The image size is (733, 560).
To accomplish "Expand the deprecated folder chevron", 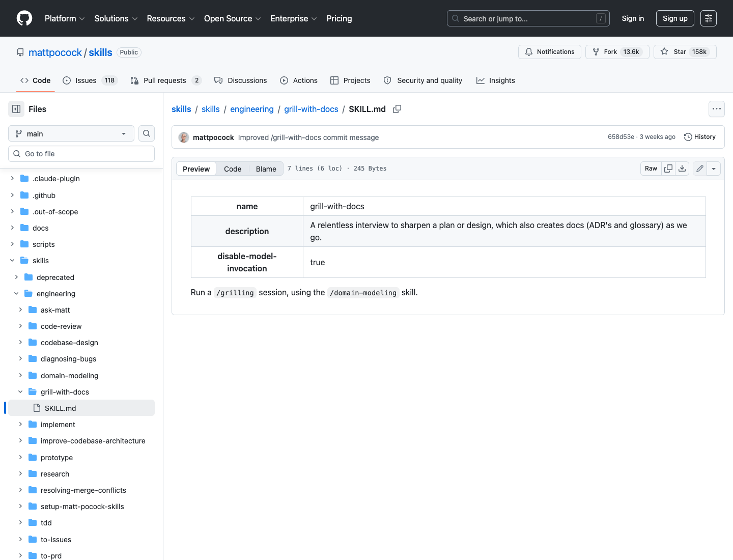I will [16, 277].
